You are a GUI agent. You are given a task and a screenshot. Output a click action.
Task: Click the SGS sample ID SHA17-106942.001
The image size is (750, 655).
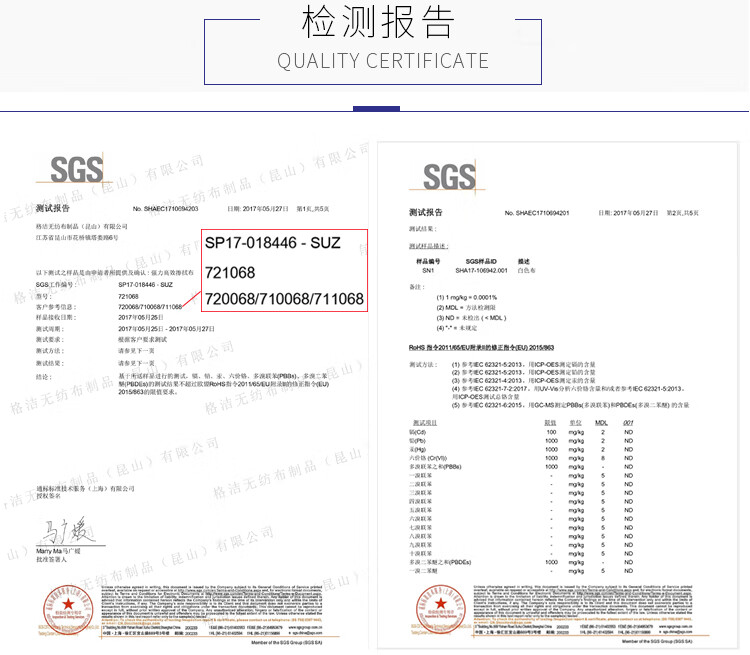481,270
